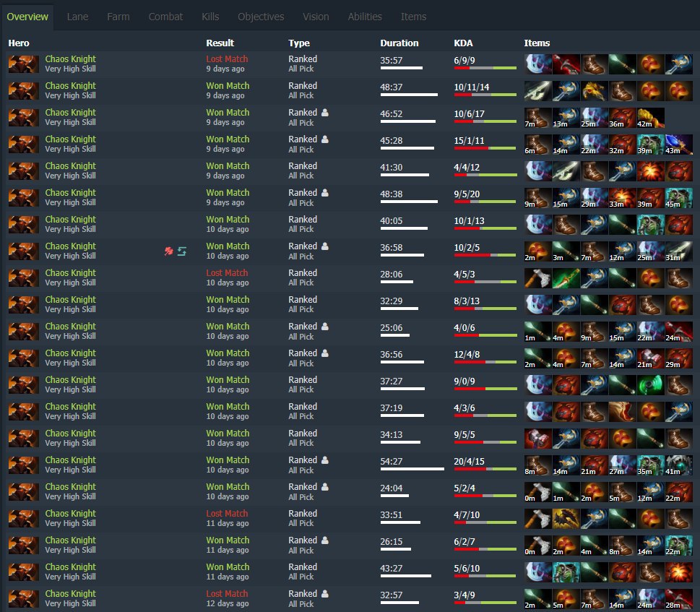
Task: Click the Chaos Knight link in the 41:30 match row
Action: 71,166
